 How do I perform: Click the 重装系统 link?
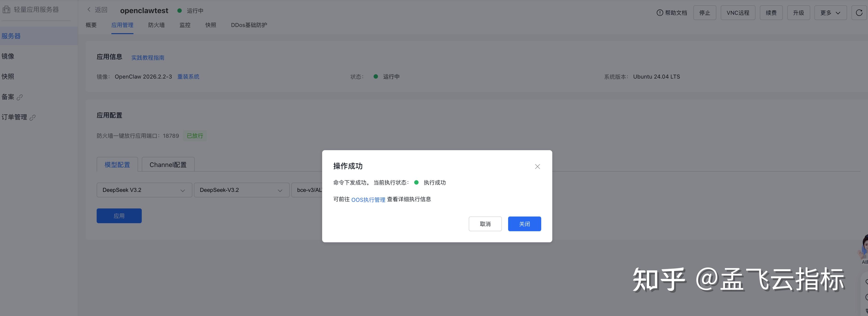188,76
